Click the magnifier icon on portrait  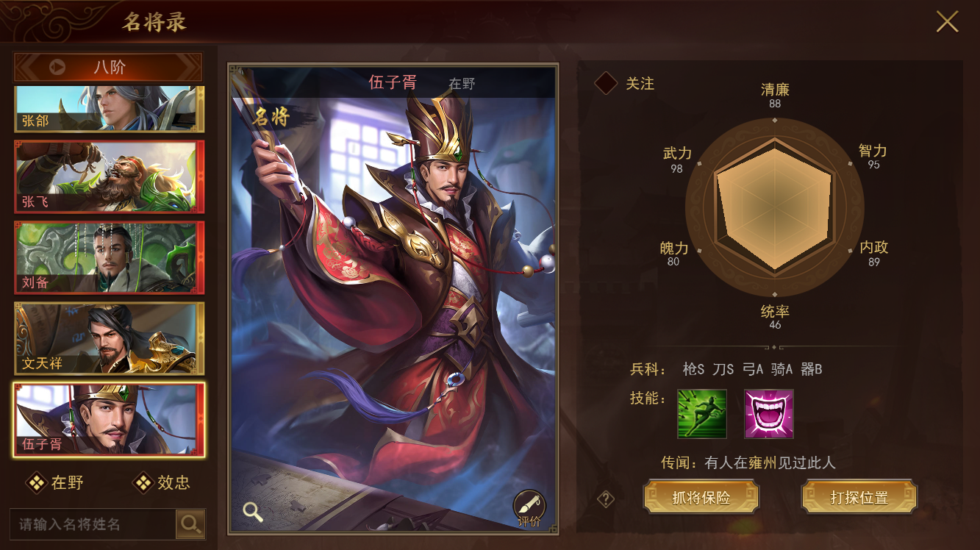253,512
